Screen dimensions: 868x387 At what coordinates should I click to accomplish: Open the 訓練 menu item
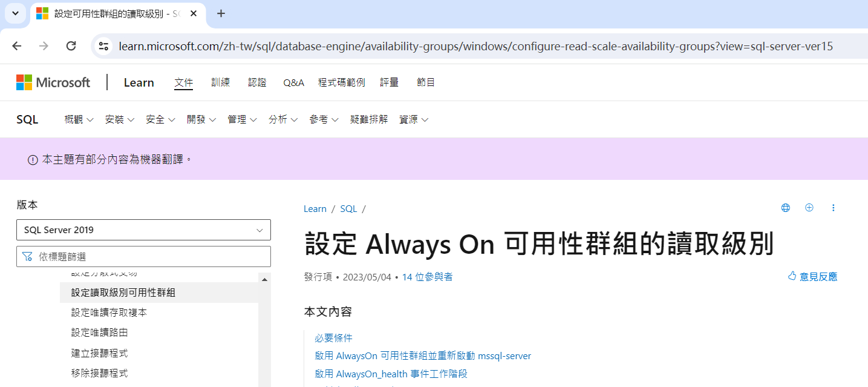click(220, 82)
